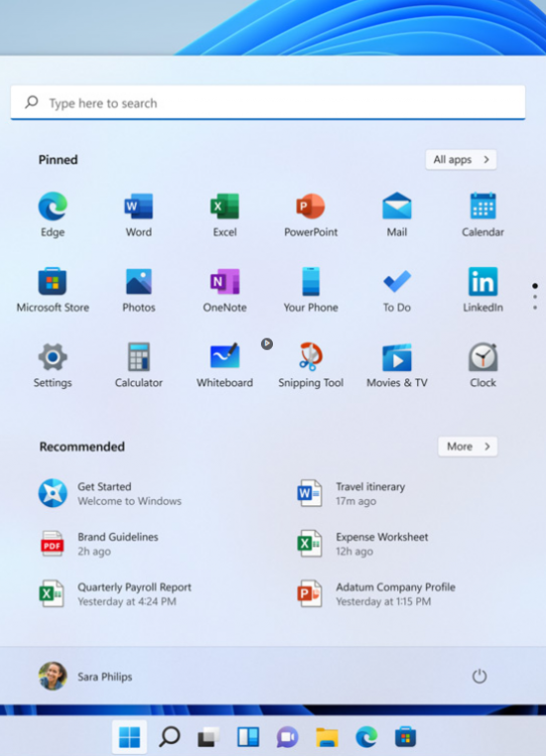
Task: Open Widgets from the taskbar
Action: click(248, 737)
